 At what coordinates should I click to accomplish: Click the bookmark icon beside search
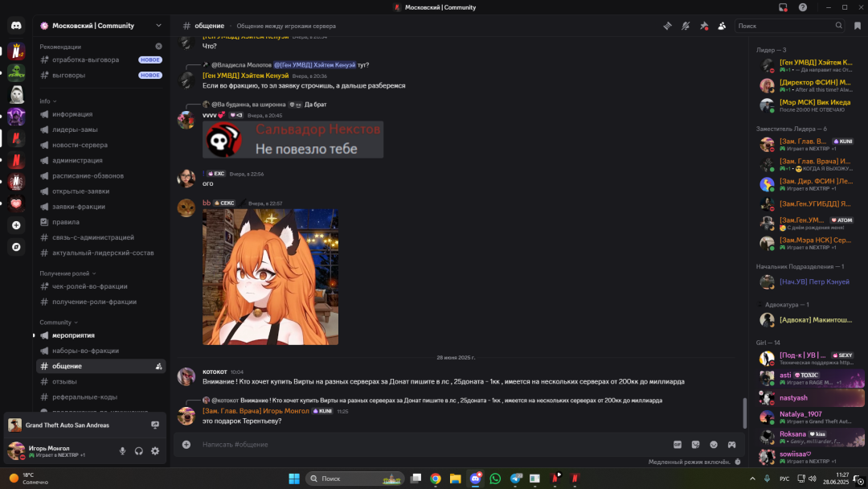858,26
